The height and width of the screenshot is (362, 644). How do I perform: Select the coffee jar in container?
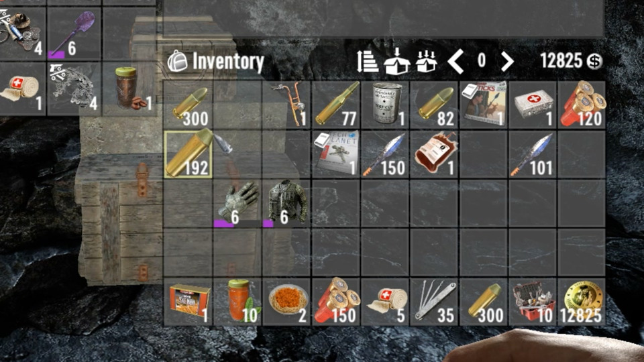129,88
